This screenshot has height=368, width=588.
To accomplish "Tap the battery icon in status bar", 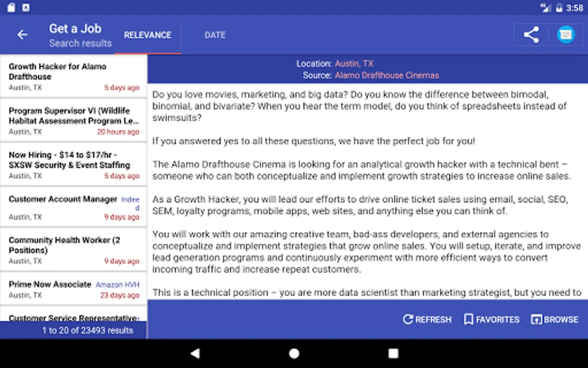I will [x=559, y=8].
